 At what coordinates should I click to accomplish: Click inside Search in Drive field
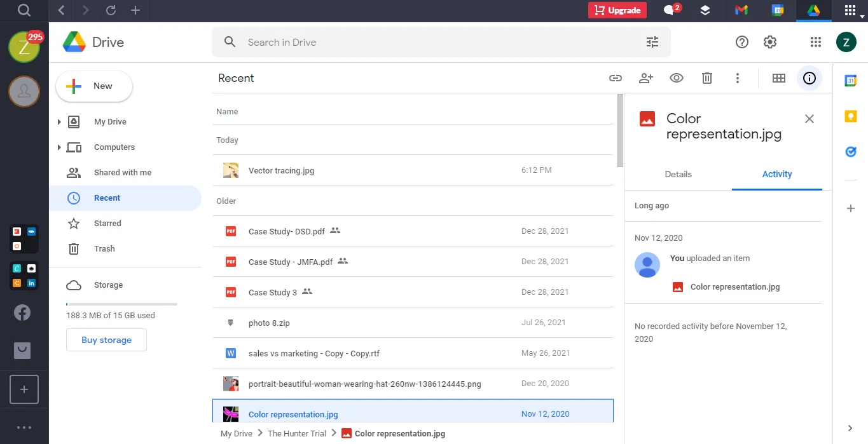(441, 42)
